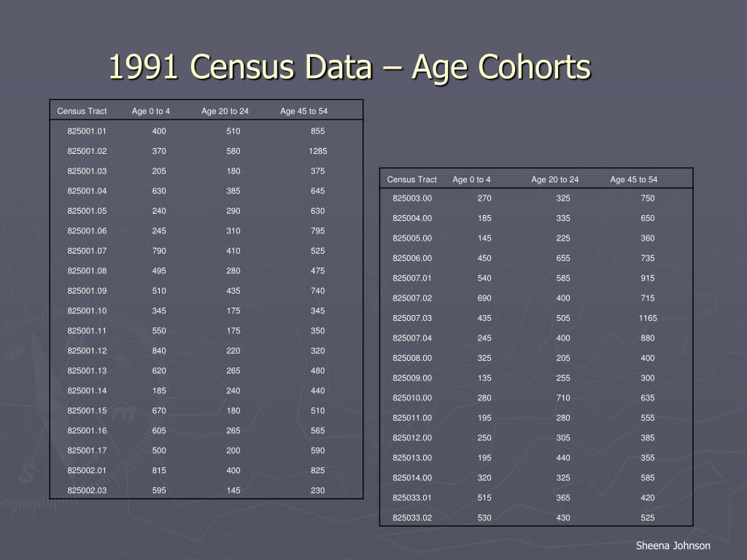
Task: Select census tract cell 825001.16
Action: point(87,431)
